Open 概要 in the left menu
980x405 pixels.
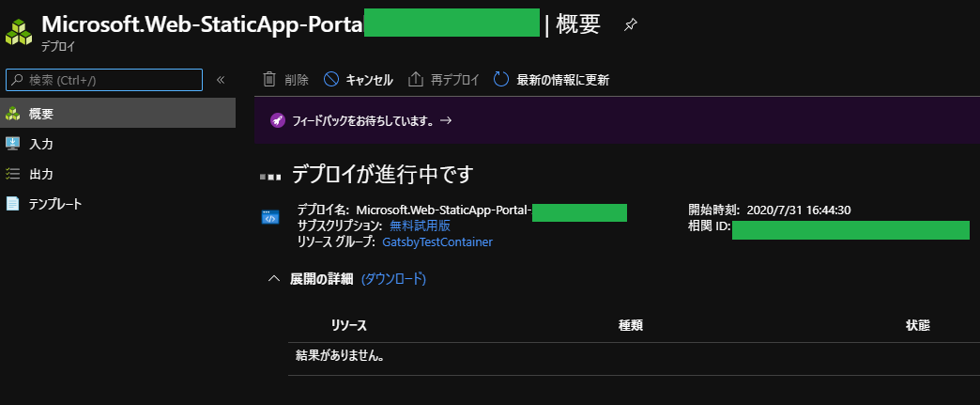(117, 114)
